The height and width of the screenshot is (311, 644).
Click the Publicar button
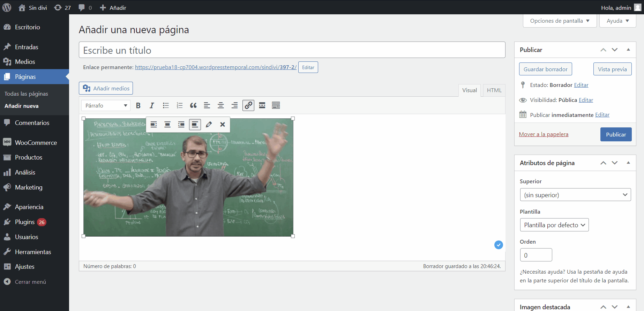pyautogui.click(x=616, y=134)
